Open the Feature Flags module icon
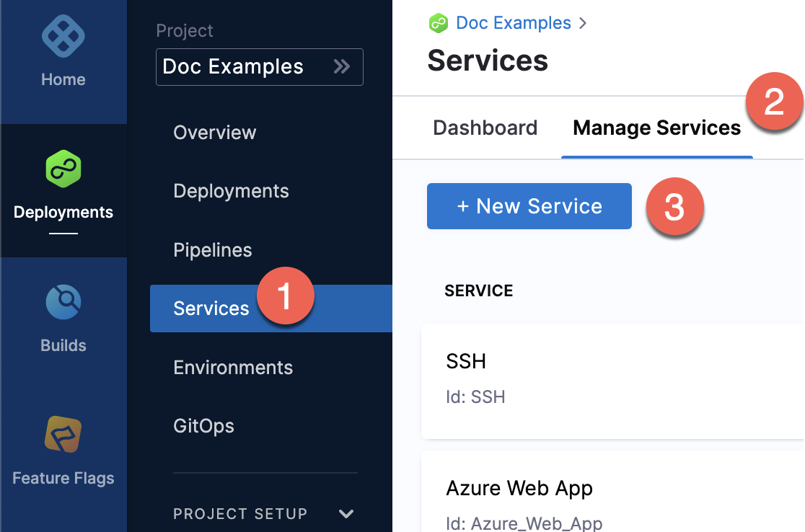The width and height of the screenshot is (805, 532). [63, 434]
